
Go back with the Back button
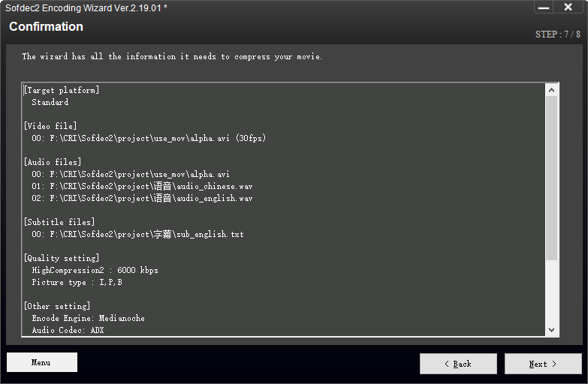[x=458, y=364]
